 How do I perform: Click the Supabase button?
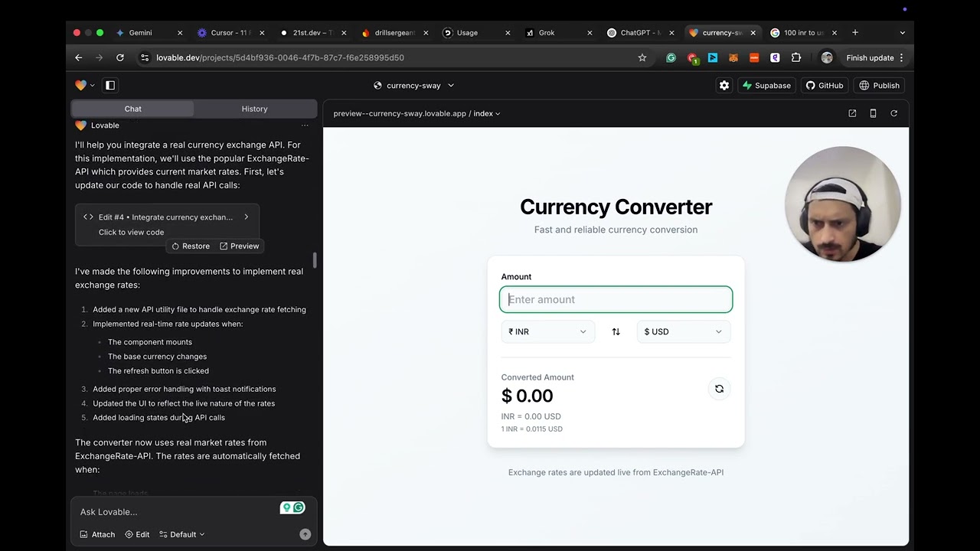[766, 85]
